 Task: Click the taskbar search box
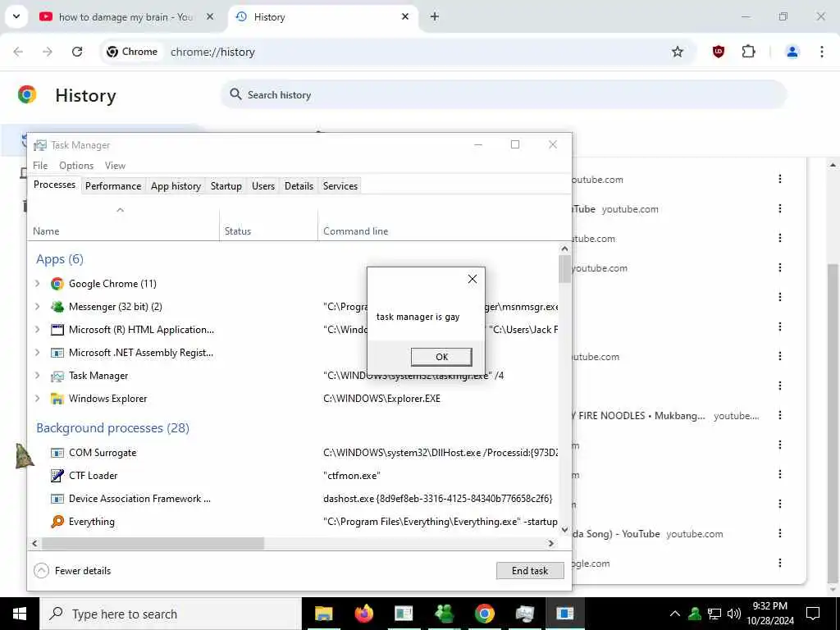pos(171,614)
